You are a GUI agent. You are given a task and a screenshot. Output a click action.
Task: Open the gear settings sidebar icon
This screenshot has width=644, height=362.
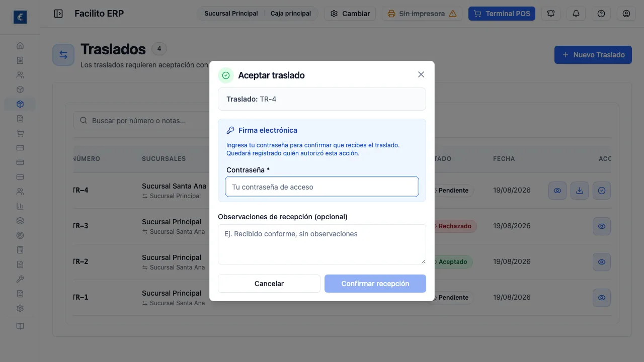(20, 308)
